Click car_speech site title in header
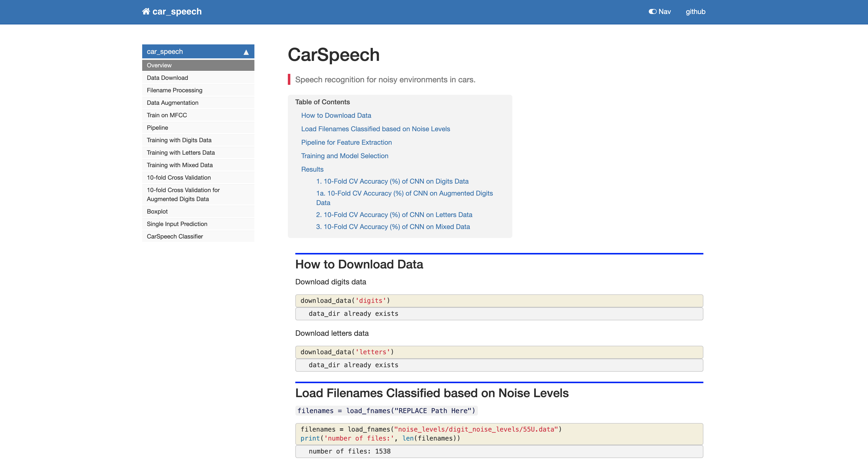 point(177,11)
